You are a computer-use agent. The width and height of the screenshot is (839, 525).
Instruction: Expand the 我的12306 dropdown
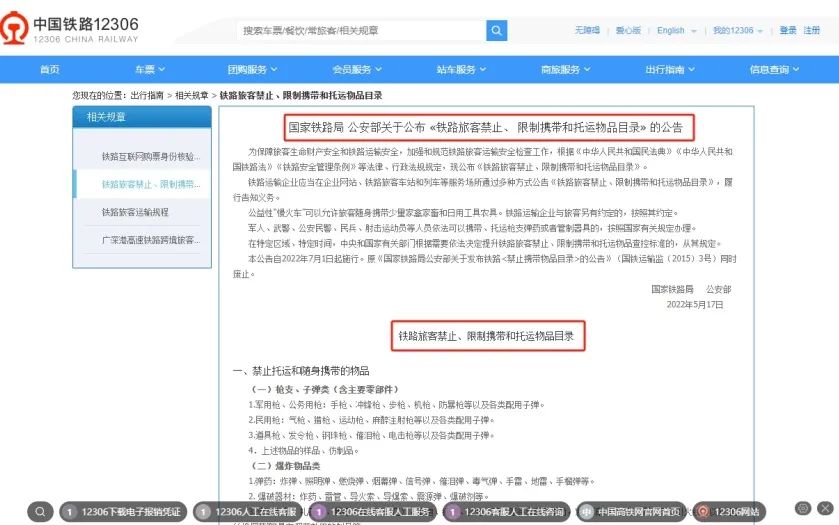(737, 31)
